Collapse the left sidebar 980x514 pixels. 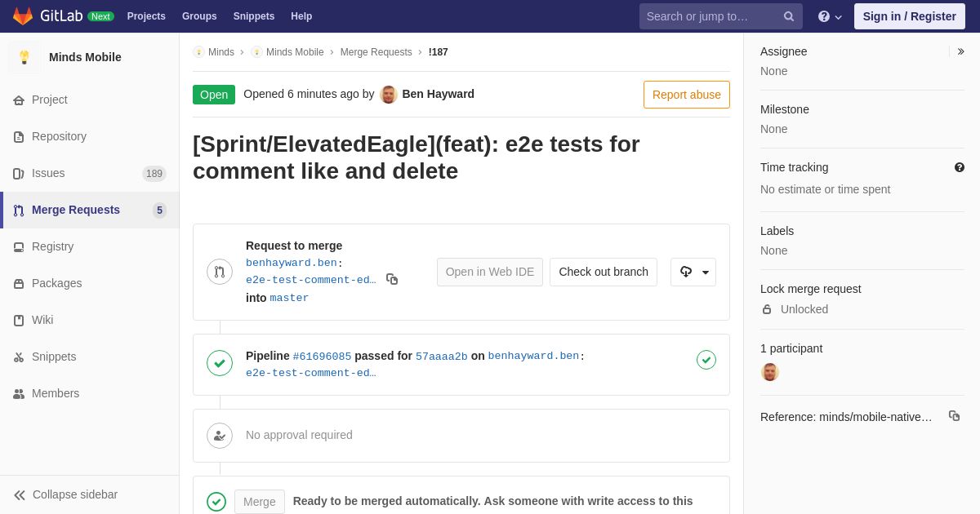[x=65, y=494]
